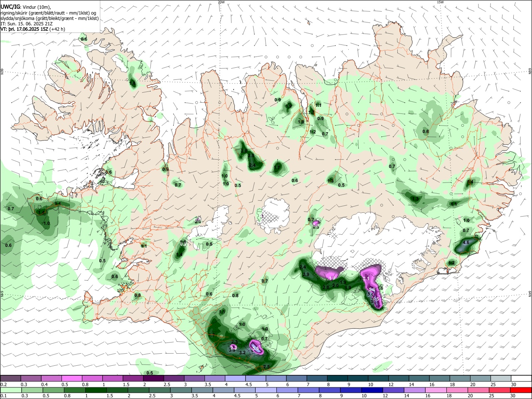Click dark teal swatch between 8 and 9, top row
The height and width of the screenshot is (399, 532).
pos(337,378)
